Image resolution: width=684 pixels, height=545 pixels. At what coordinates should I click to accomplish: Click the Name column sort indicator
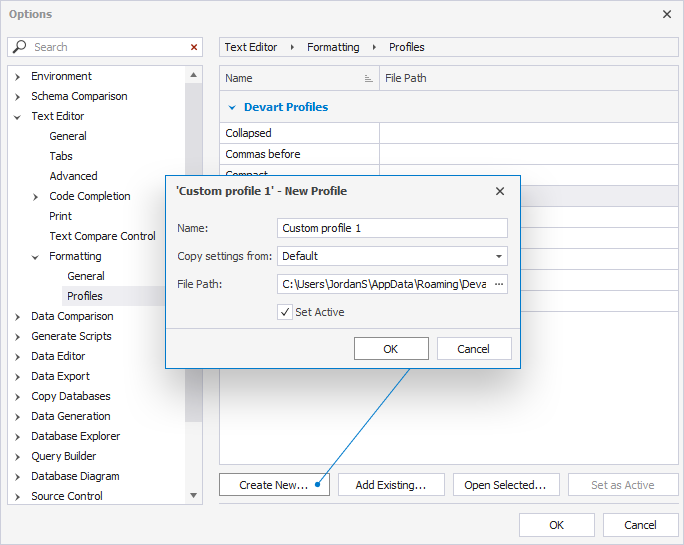tap(368, 78)
